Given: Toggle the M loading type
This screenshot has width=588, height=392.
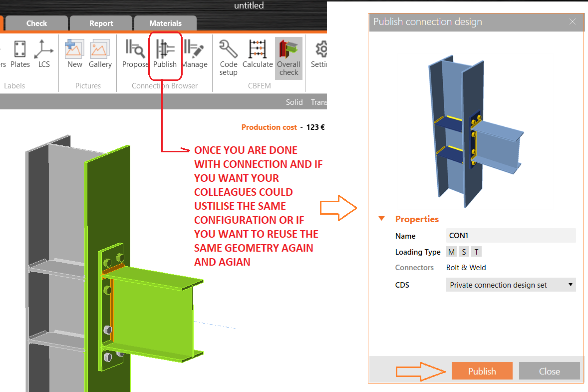Looking at the screenshot, I should (451, 252).
